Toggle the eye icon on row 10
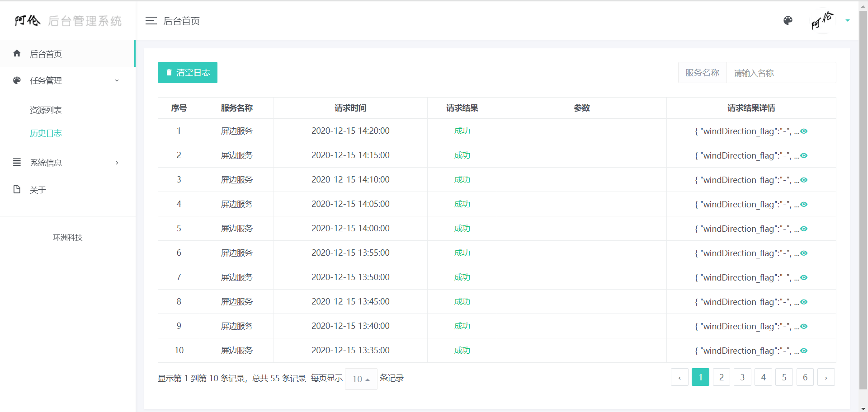The width and height of the screenshot is (868, 412). click(803, 351)
